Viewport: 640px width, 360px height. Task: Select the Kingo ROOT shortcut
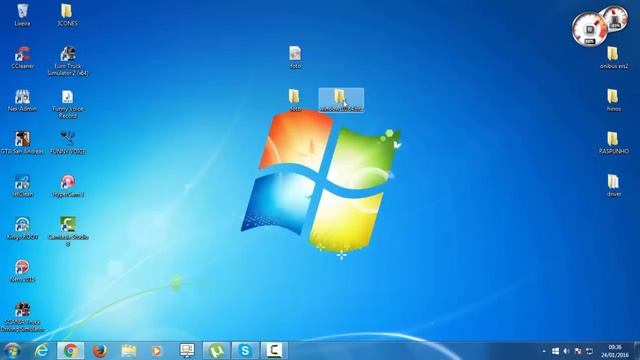[22, 228]
